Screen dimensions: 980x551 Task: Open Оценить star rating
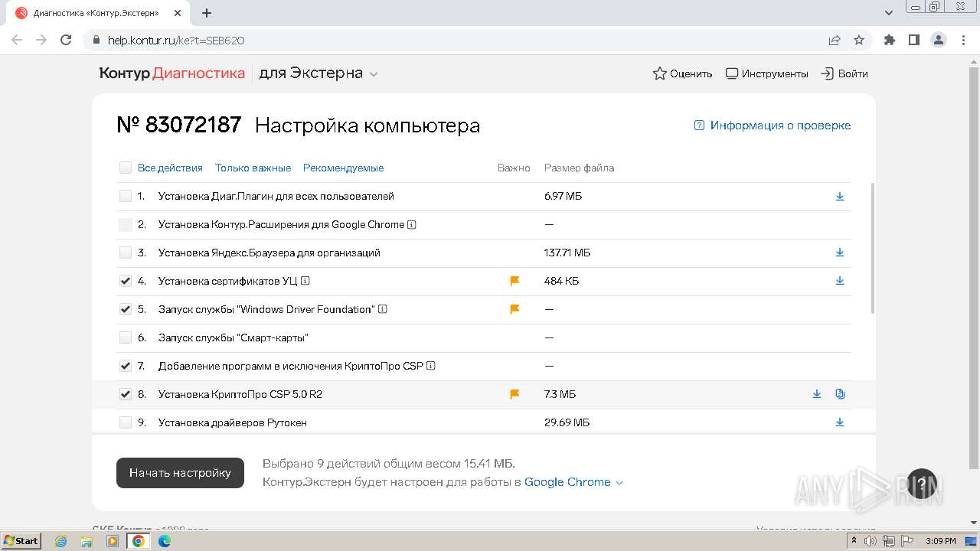point(682,73)
